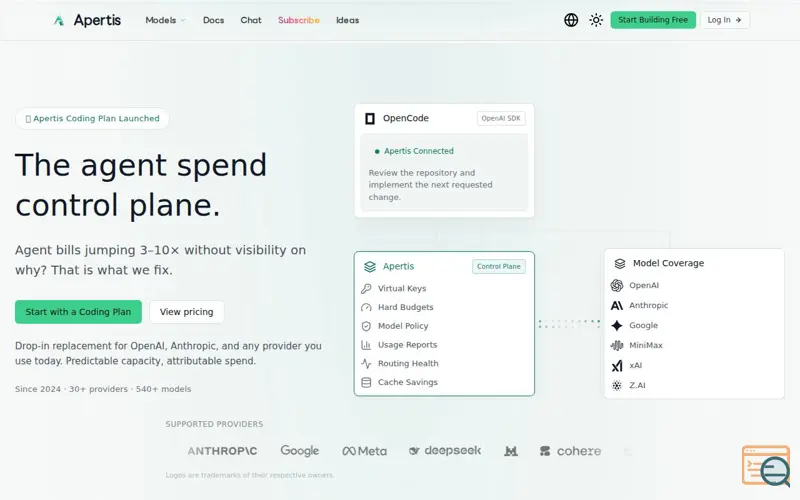This screenshot has width=800, height=500.
Task: Click the Anthropic logo in Model Coverage
Action: [x=617, y=305]
